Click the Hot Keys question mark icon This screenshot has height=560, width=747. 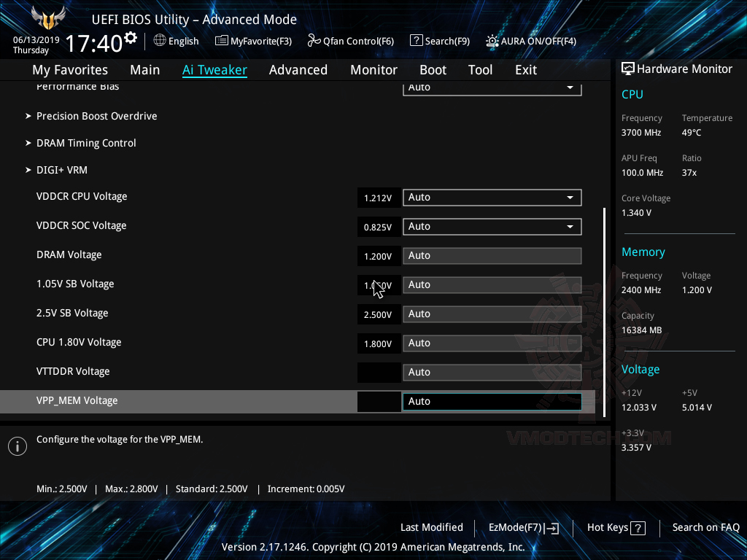pyautogui.click(x=638, y=528)
